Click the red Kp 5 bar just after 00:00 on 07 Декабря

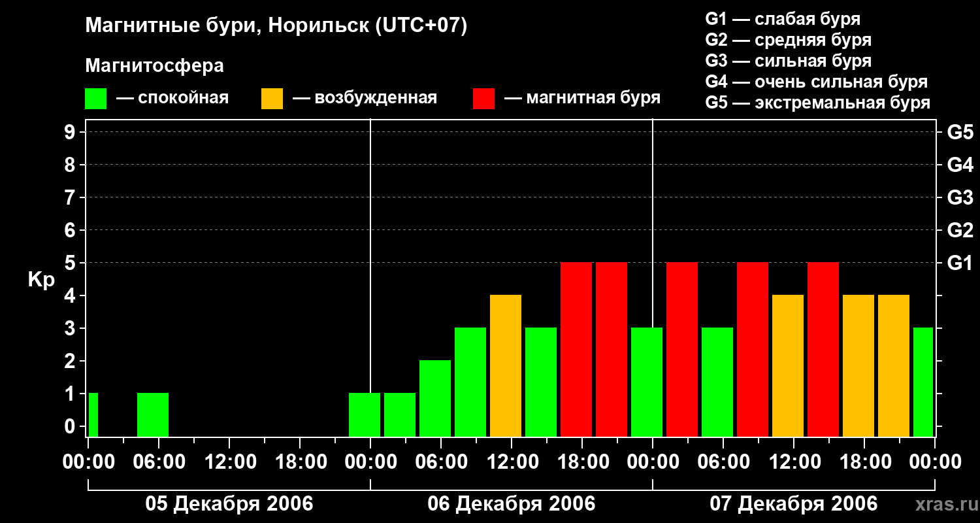tap(682, 349)
